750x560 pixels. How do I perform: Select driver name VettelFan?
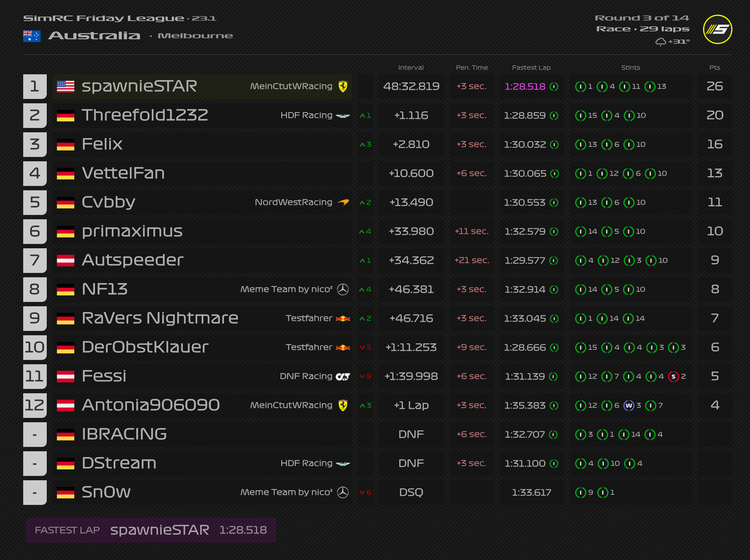pos(123,173)
